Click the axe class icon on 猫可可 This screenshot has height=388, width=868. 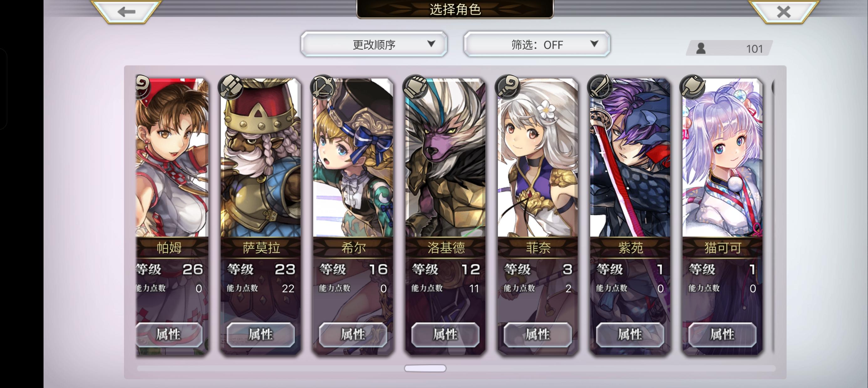[x=692, y=87]
